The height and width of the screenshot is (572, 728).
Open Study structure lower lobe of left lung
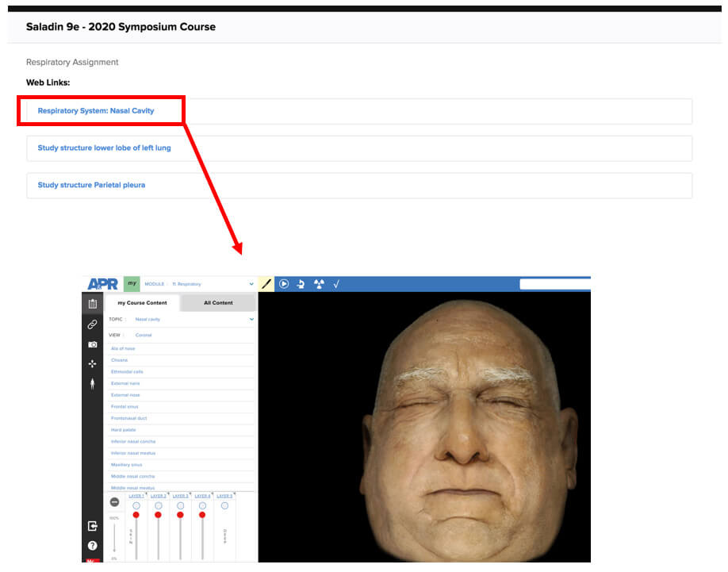tap(104, 148)
